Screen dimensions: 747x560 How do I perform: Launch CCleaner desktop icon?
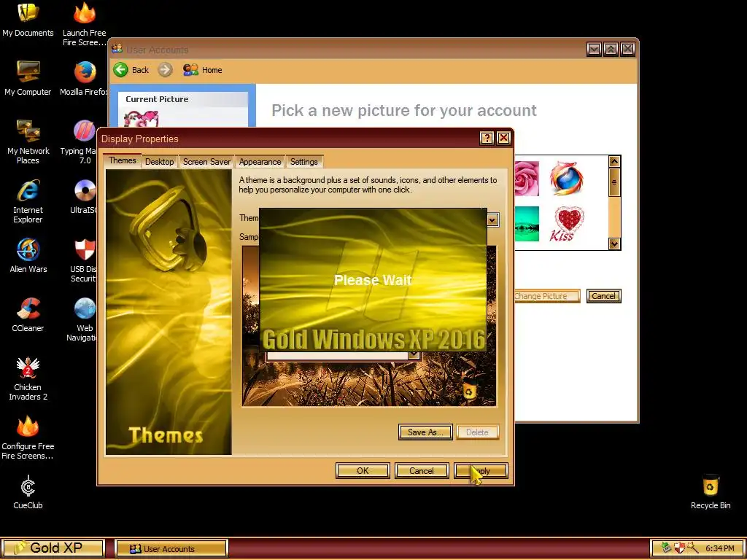pos(28,314)
